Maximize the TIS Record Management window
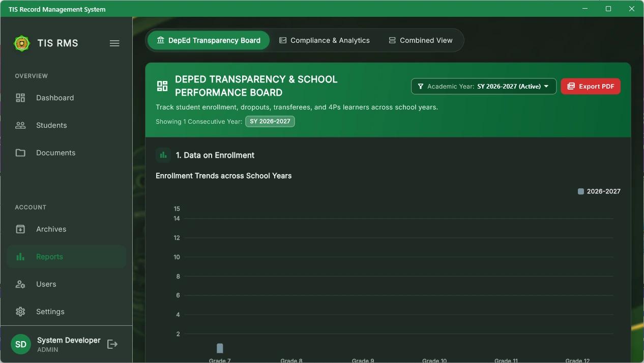 [608, 9]
